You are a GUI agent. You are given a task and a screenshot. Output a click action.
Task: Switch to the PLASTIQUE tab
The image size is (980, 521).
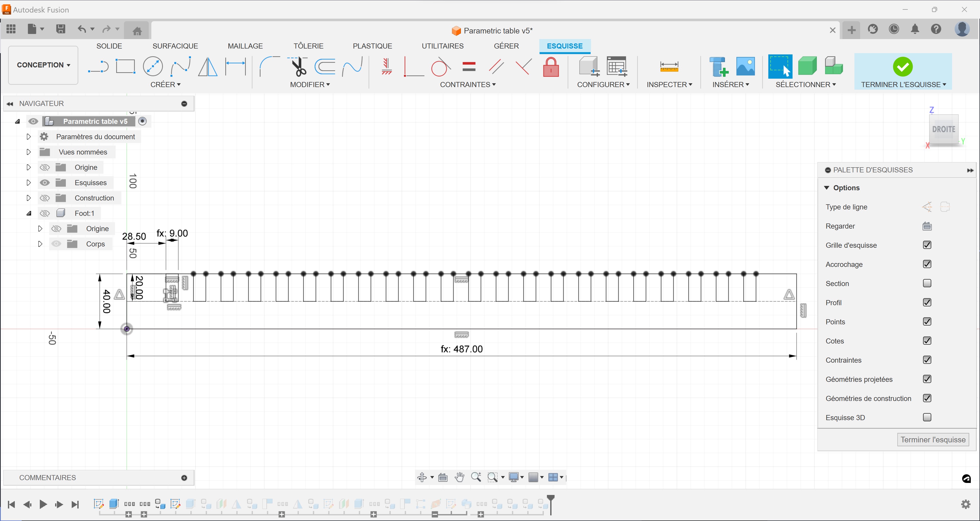click(372, 46)
